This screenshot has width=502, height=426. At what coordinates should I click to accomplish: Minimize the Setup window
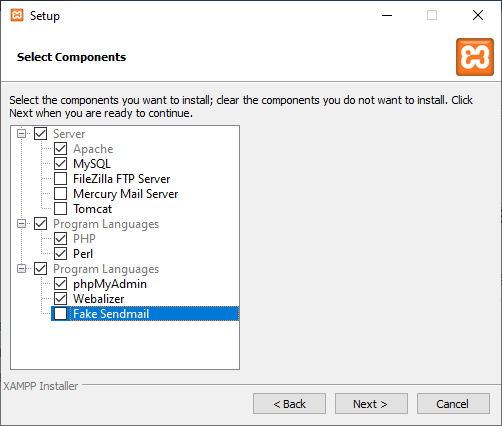click(x=387, y=15)
